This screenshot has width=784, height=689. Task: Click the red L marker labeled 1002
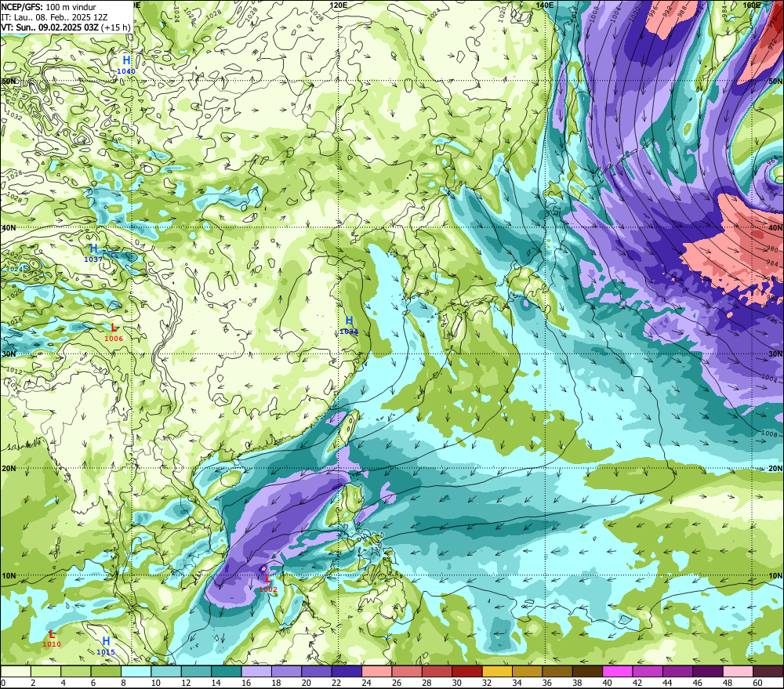pyautogui.click(x=268, y=579)
